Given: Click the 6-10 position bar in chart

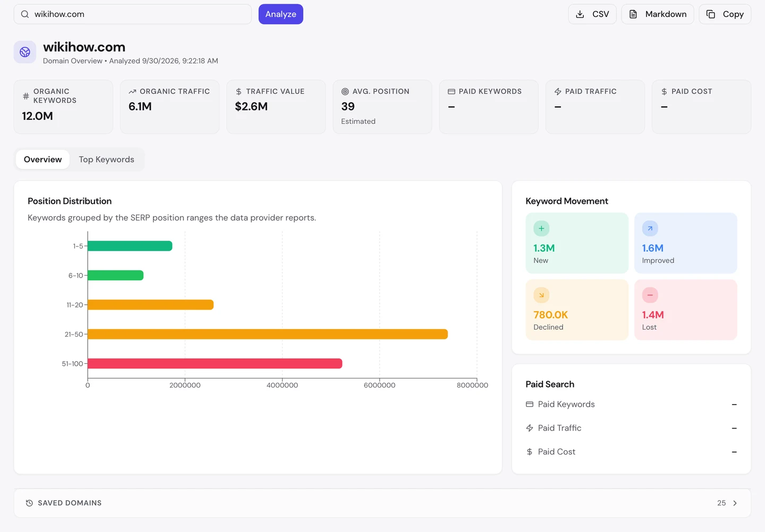Looking at the screenshot, I should pos(116,275).
